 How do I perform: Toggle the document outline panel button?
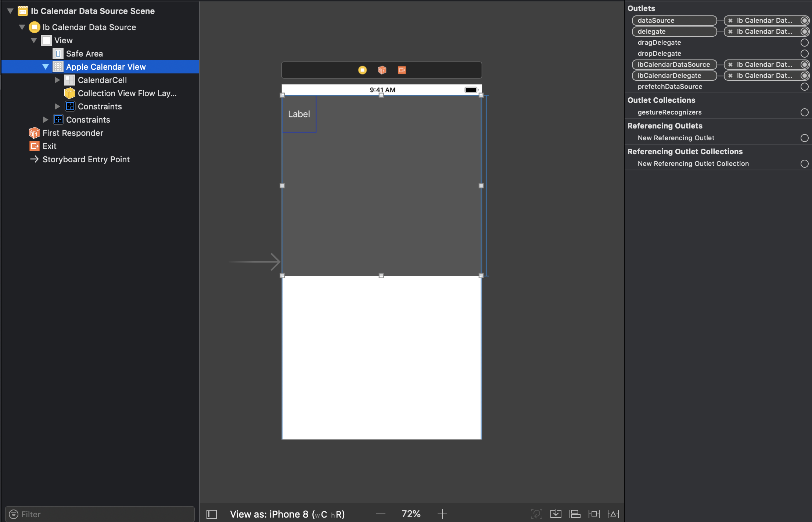[212, 514]
